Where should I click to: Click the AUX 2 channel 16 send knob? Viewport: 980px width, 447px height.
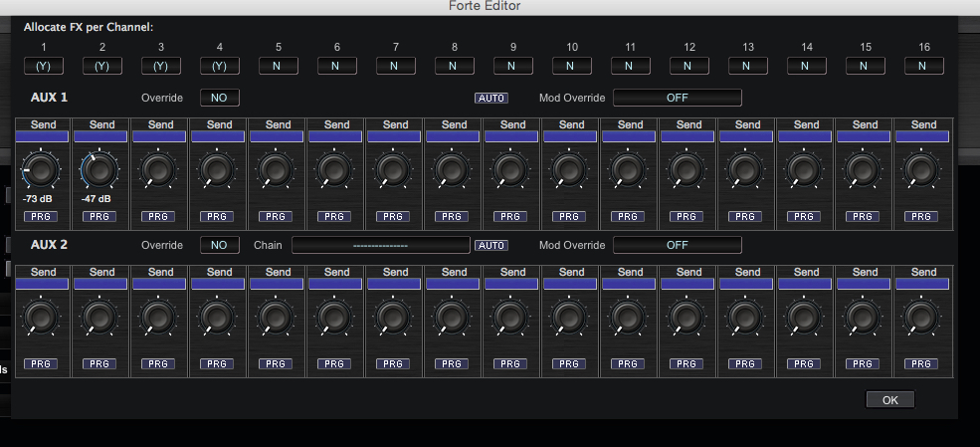coord(922,317)
